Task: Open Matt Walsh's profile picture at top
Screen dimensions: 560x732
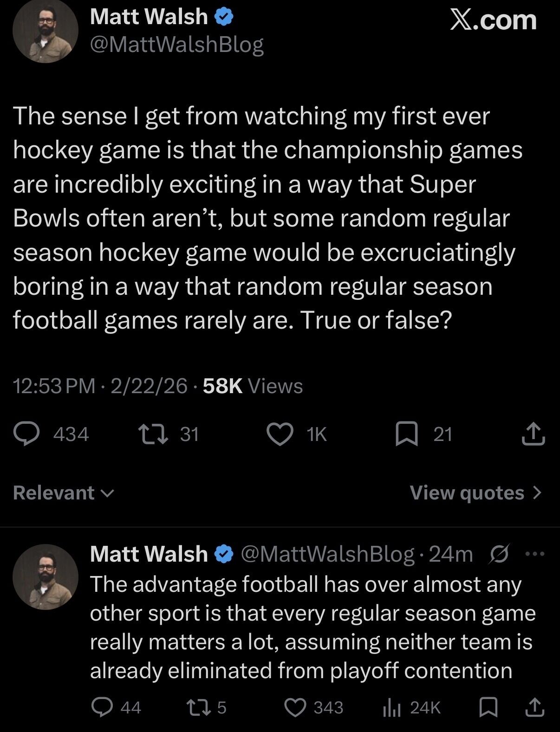Action: [45, 30]
